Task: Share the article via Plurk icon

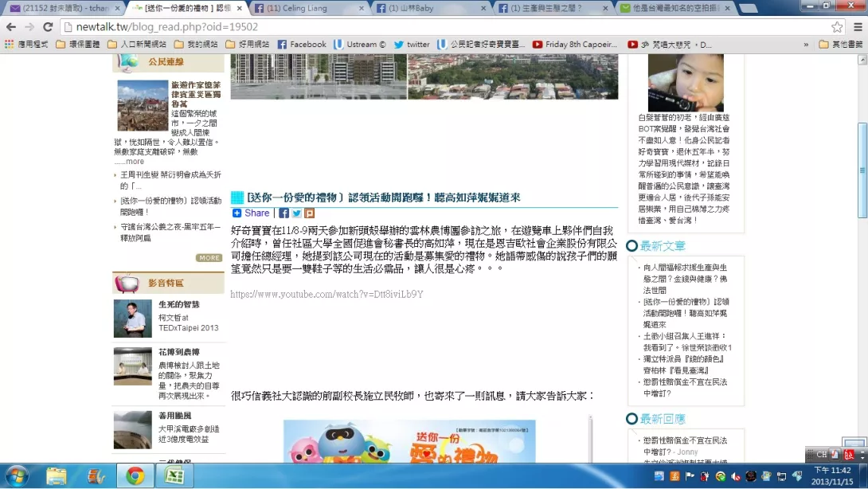Action: tap(310, 213)
